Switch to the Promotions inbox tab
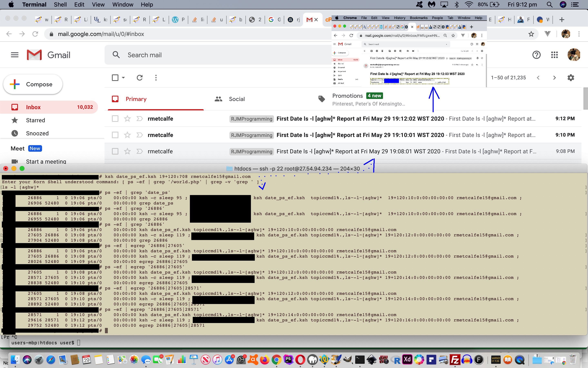588x368 pixels. 362,99
